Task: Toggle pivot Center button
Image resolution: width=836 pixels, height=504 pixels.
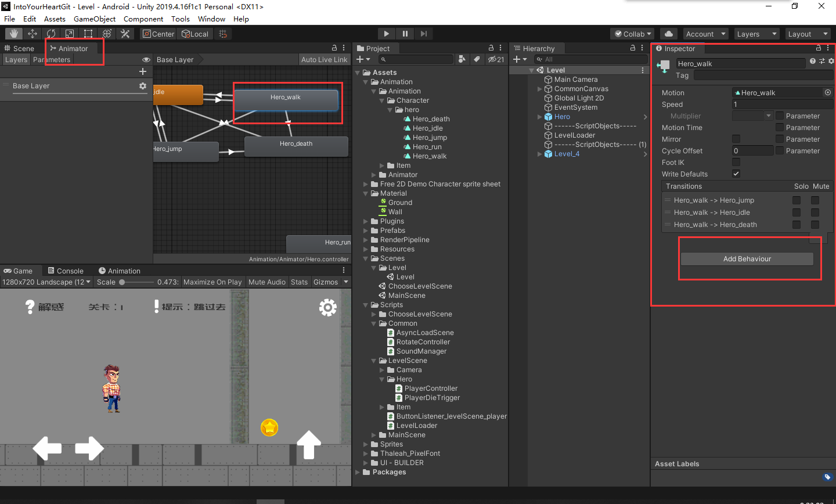Action: coord(158,34)
